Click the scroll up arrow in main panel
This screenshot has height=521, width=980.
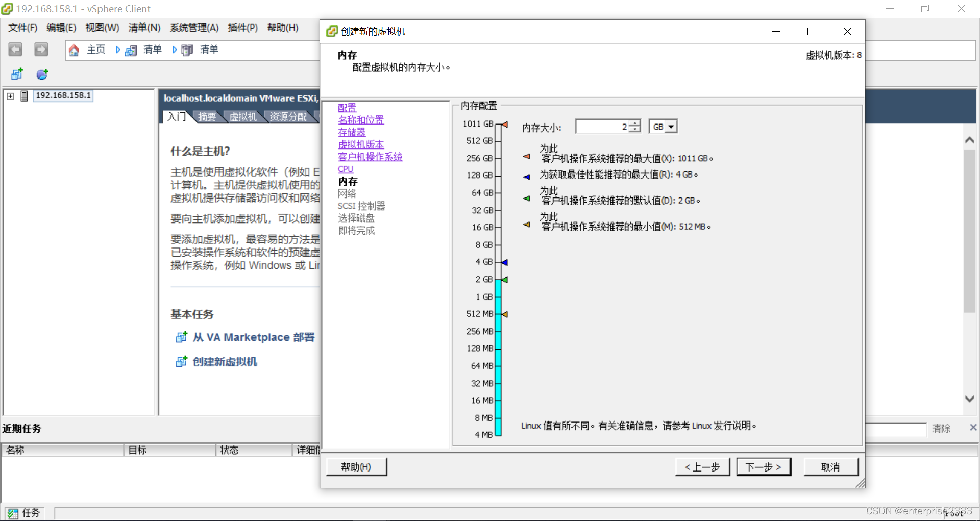(x=970, y=140)
